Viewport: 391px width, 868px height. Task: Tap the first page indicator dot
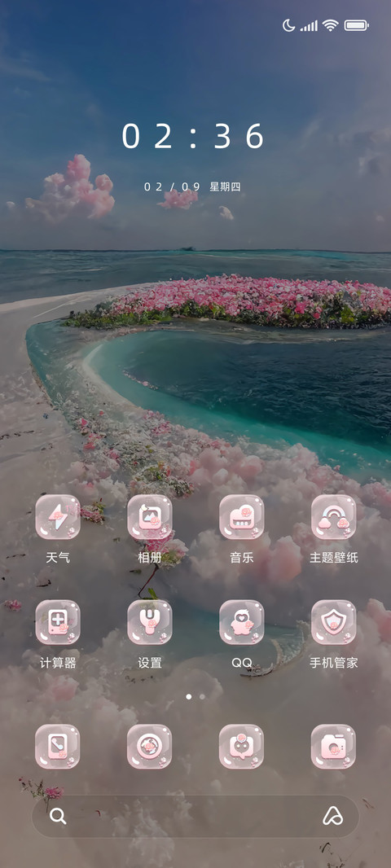189,697
